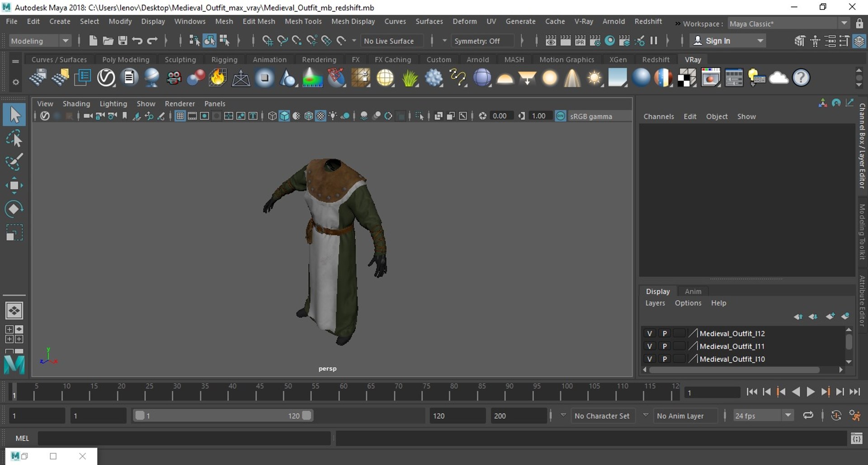Click the Undo arrow icon
The image size is (868, 465).
tap(137, 41)
